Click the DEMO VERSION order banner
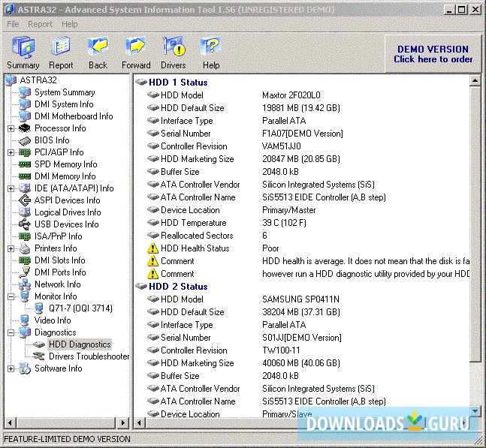Screen dimensions: 486x448 click(433, 54)
